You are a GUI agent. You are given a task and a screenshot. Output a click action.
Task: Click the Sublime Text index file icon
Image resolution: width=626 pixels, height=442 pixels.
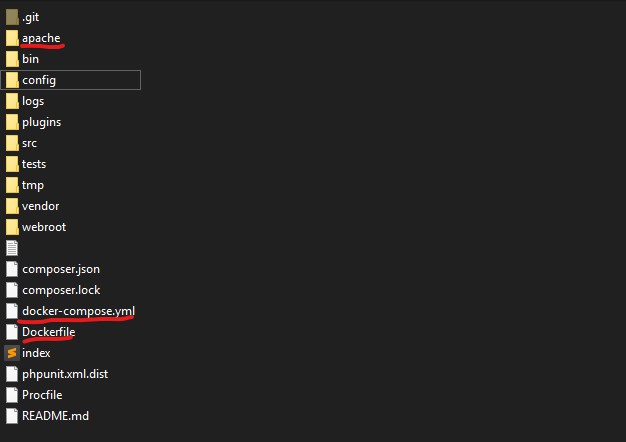(12, 353)
